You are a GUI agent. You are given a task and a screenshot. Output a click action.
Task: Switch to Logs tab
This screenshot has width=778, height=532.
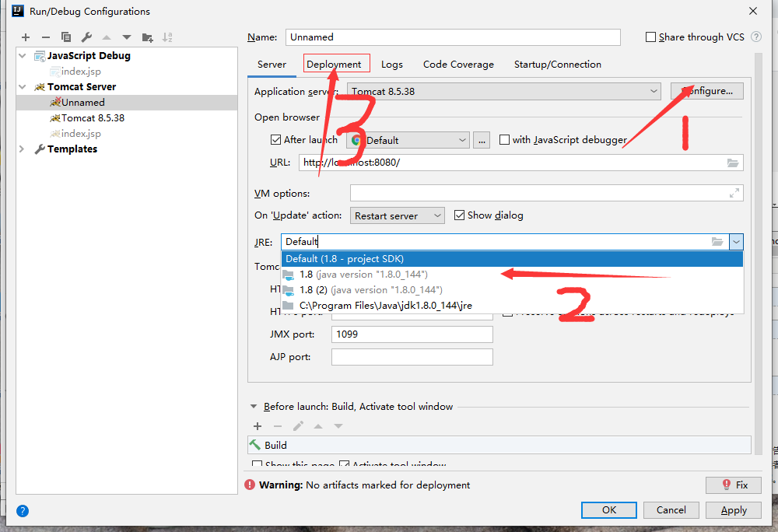(392, 65)
